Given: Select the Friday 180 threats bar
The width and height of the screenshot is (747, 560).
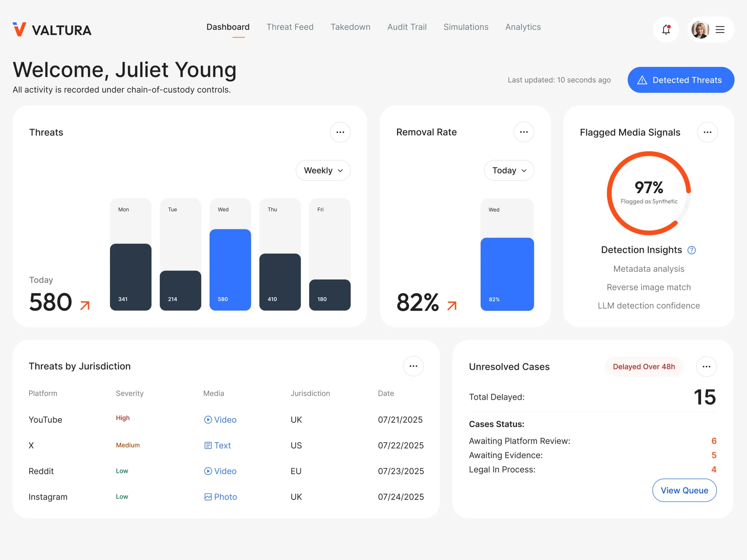Looking at the screenshot, I should [x=330, y=295].
